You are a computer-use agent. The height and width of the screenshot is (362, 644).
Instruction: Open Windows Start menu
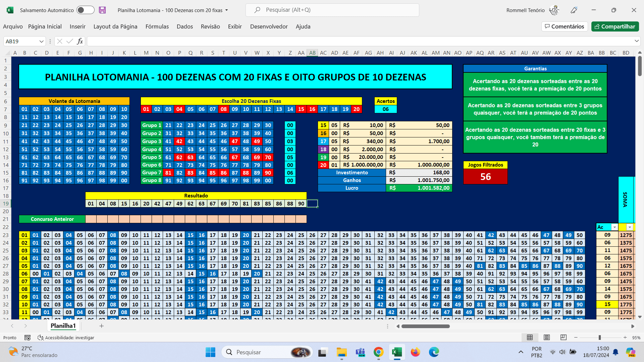tap(210, 352)
